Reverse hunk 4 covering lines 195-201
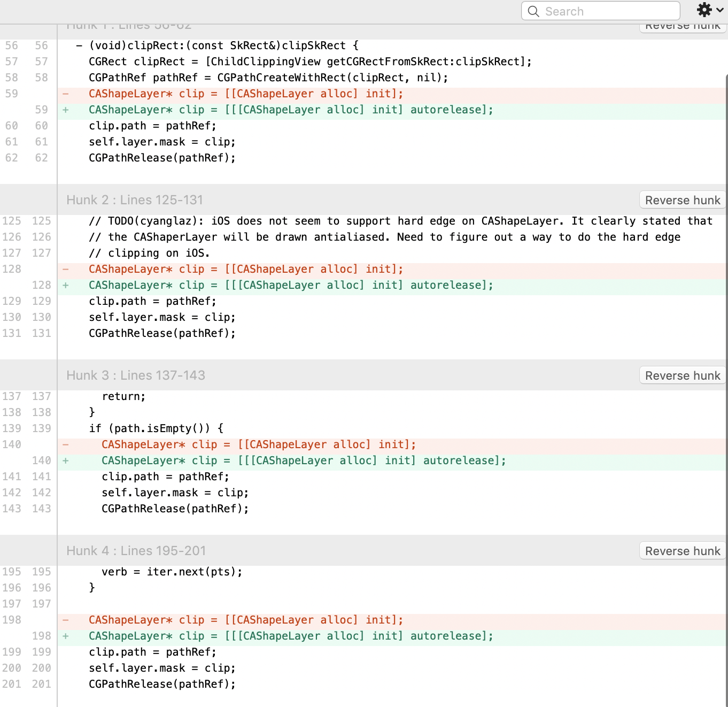The height and width of the screenshot is (707, 728). coord(683,551)
